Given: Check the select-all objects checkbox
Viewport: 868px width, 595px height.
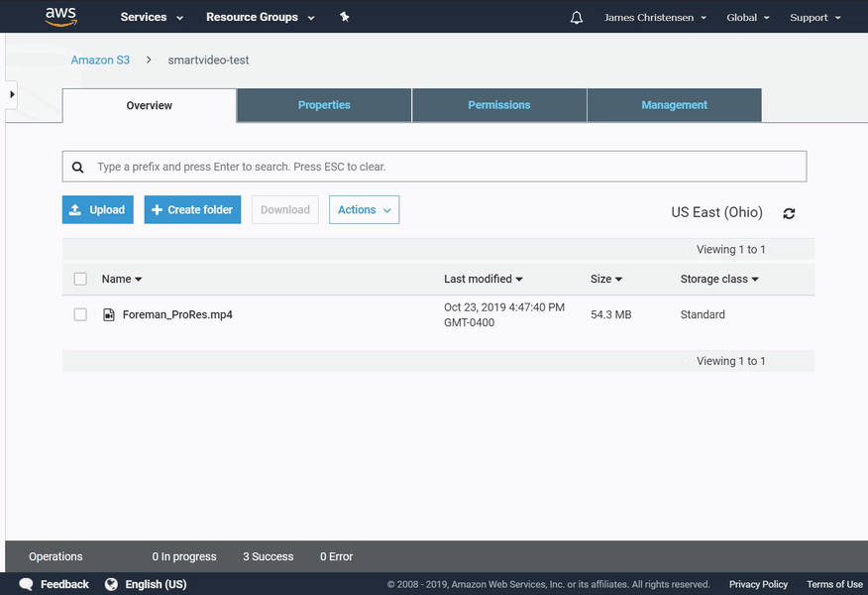Looking at the screenshot, I should click(80, 279).
